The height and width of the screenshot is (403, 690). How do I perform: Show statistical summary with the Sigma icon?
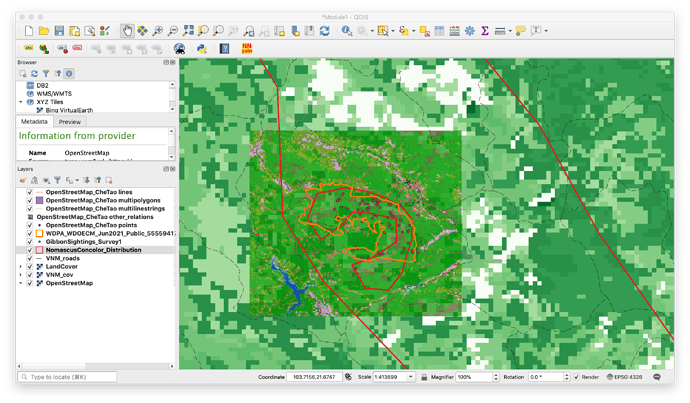(x=485, y=31)
